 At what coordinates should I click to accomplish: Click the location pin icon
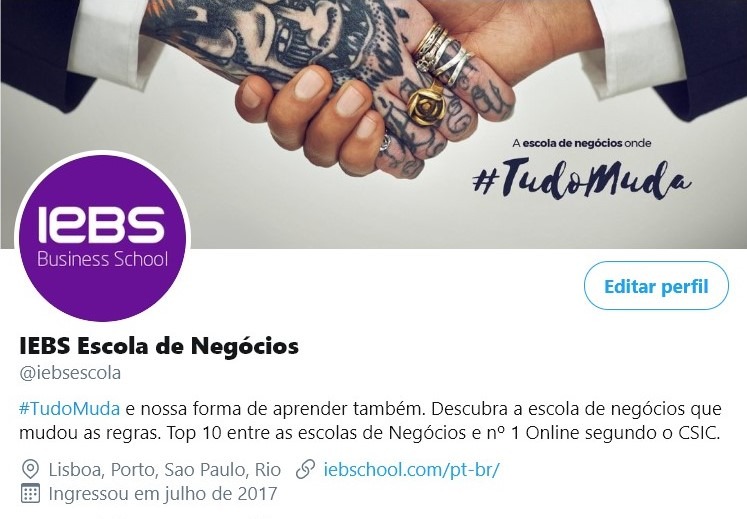[x=30, y=469]
